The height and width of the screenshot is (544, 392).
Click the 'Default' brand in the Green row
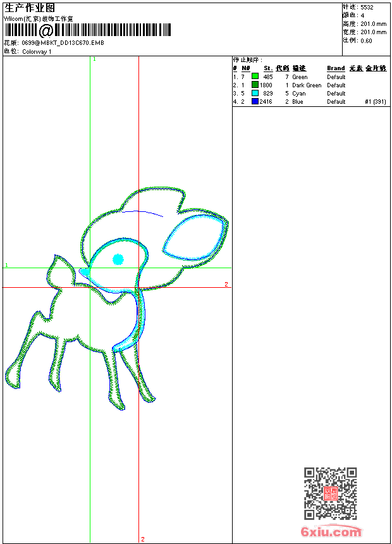point(336,77)
